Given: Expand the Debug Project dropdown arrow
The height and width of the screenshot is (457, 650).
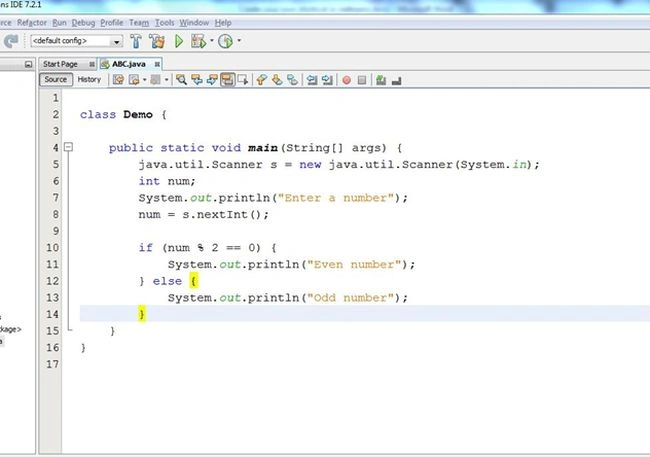Looking at the screenshot, I should point(212,41).
